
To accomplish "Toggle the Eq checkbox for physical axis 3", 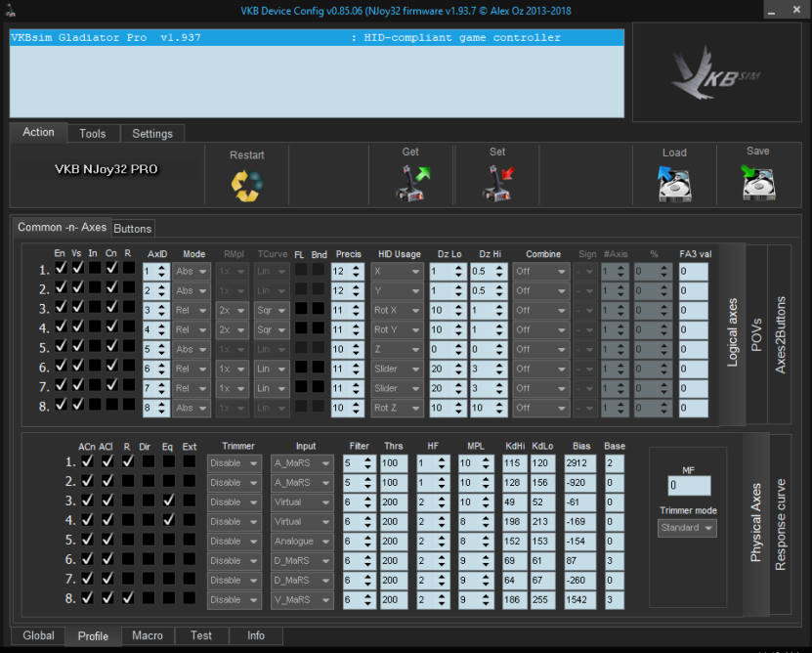I will pos(169,501).
